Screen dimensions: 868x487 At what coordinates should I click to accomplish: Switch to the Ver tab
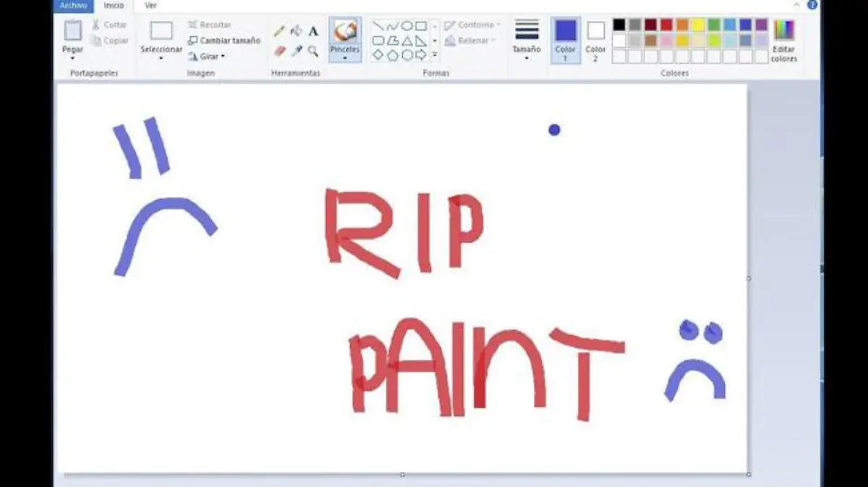pyautogui.click(x=150, y=5)
